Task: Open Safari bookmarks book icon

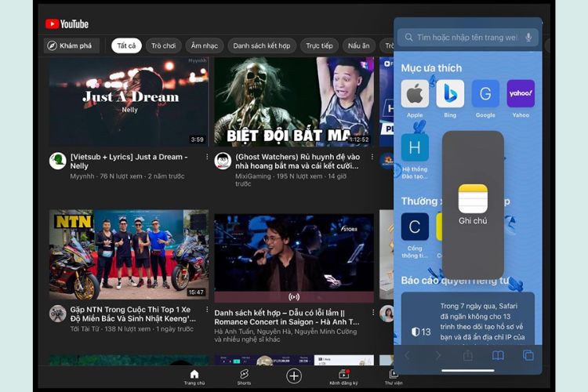Action: (x=498, y=355)
